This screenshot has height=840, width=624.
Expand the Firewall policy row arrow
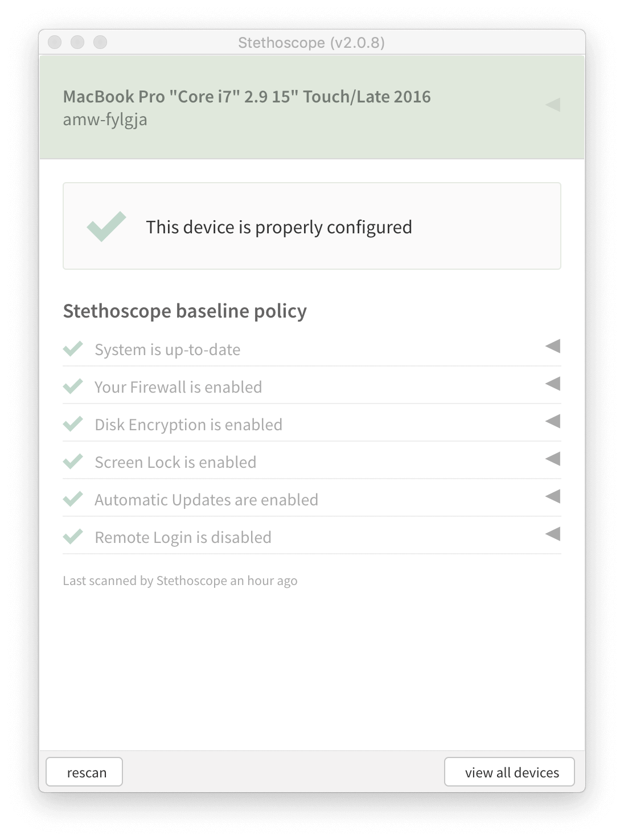click(x=553, y=384)
